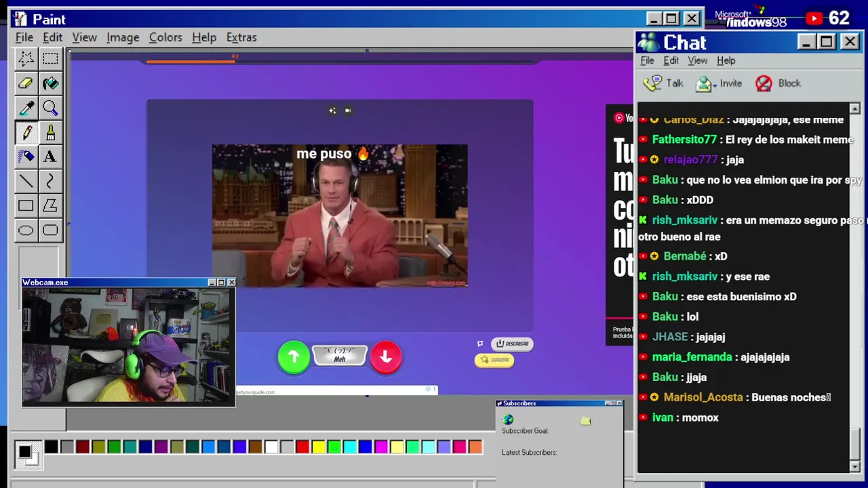Image resolution: width=868 pixels, height=488 pixels.
Task: Open the Image menu
Action: tap(123, 37)
